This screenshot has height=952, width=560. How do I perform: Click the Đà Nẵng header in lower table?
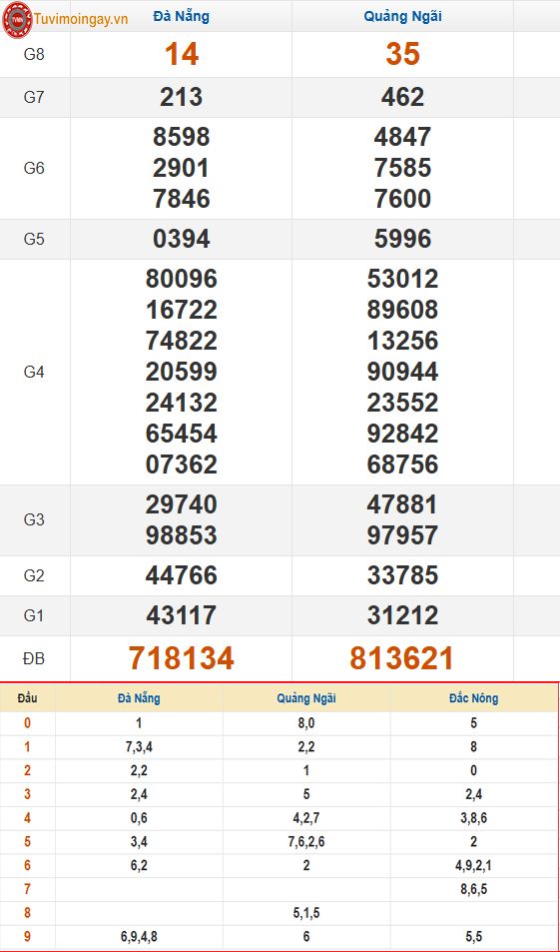tap(139, 698)
